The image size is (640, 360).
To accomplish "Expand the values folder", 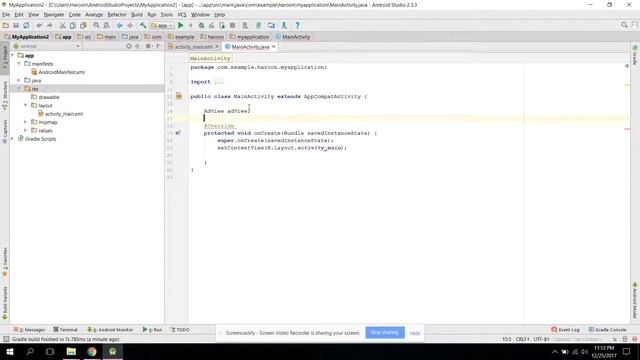I will click(25, 130).
